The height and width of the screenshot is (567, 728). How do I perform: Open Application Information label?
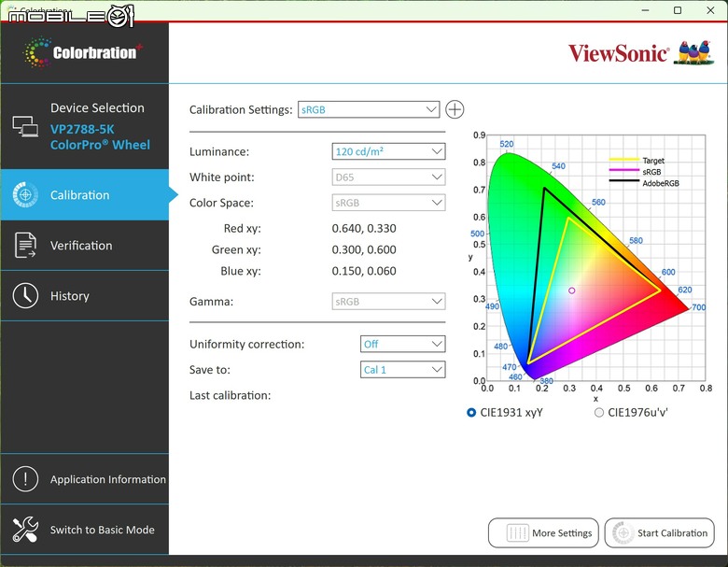pos(107,479)
